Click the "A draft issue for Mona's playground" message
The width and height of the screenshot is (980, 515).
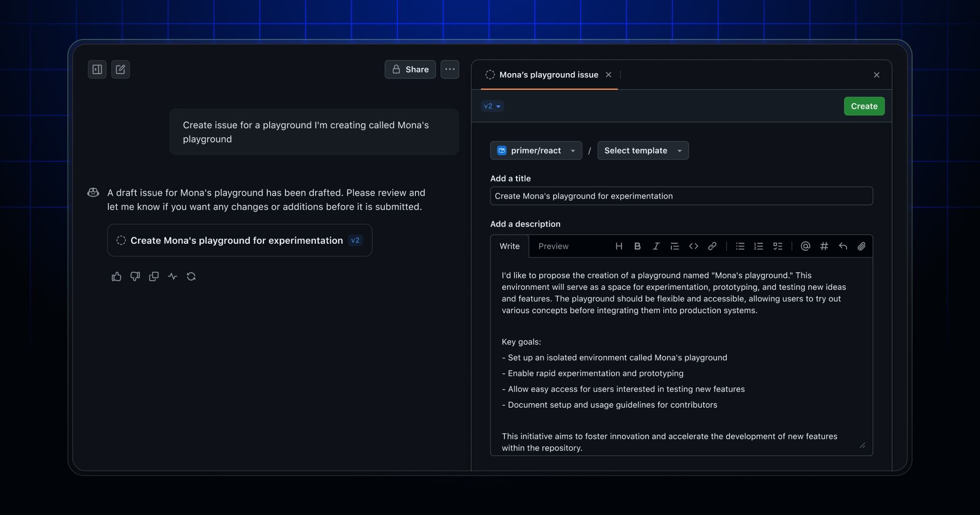pyautogui.click(x=266, y=200)
